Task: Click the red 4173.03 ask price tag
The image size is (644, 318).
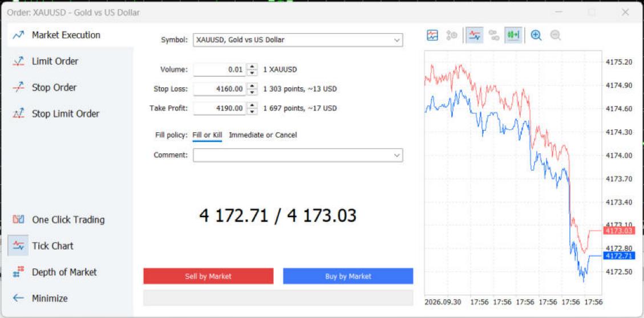Action: tap(618, 231)
